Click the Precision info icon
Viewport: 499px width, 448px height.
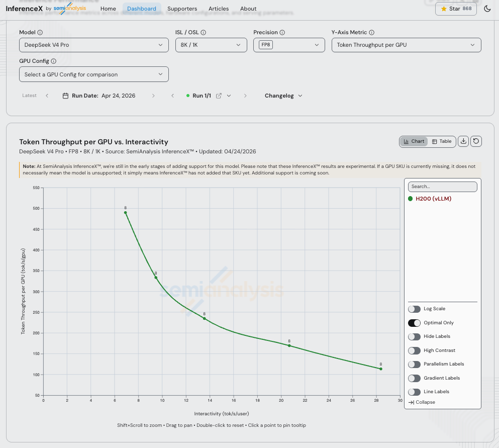point(282,33)
